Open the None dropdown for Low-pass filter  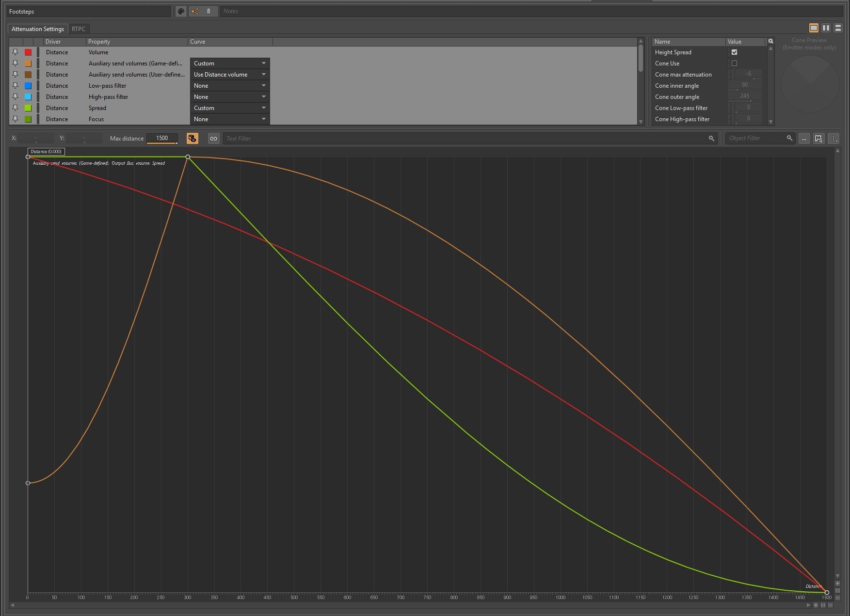point(229,85)
